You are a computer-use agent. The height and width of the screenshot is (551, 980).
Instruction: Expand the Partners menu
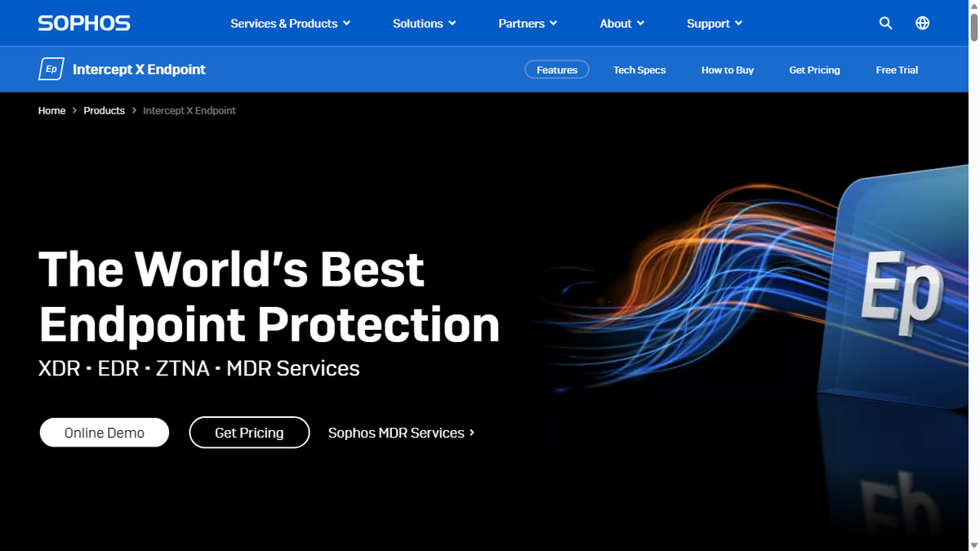point(528,24)
